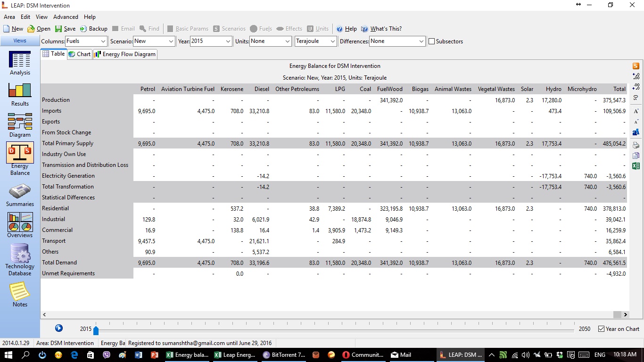644x362 pixels.
Task: Click the blue year slider handle
Action: click(96, 330)
